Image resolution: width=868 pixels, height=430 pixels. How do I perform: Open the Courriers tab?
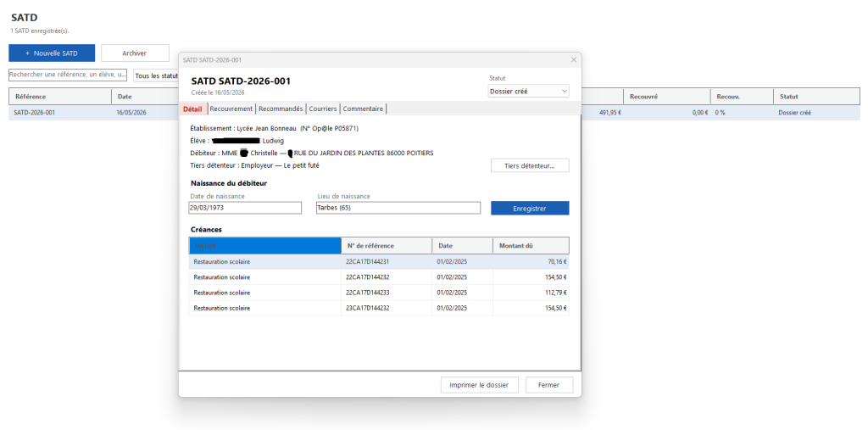click(x=323, y=109)
